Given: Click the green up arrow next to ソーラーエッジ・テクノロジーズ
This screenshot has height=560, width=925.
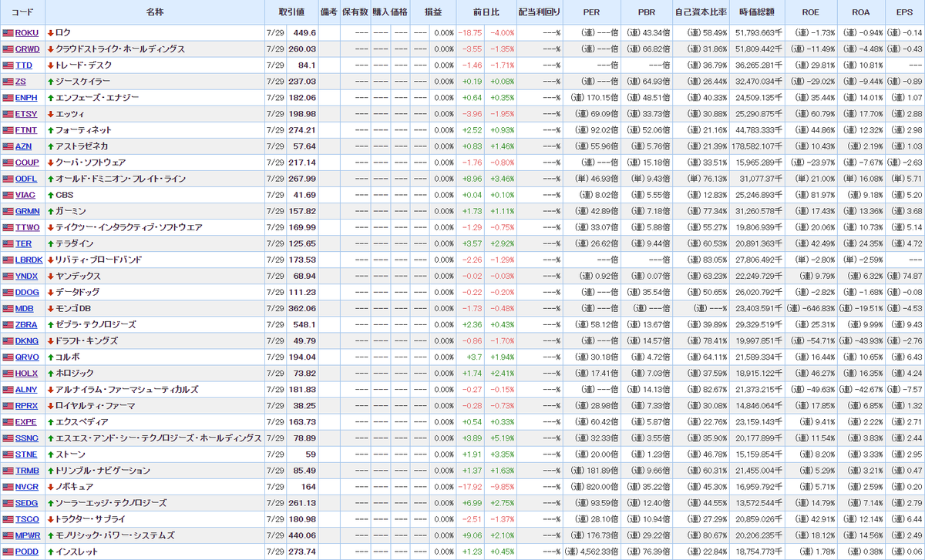Looking at the screenshot, I should 51,502.
